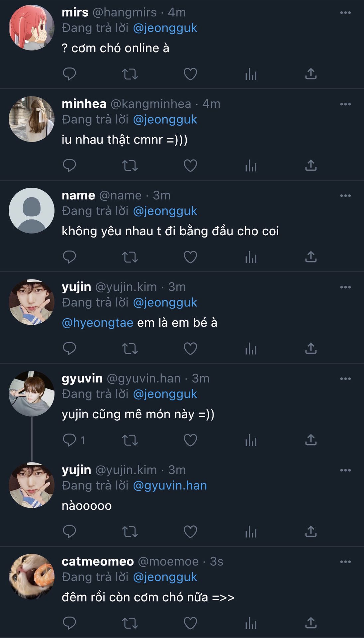
Task: Open the @jeongguk link in mirs's tweet
Action: [x=165, y=28]
